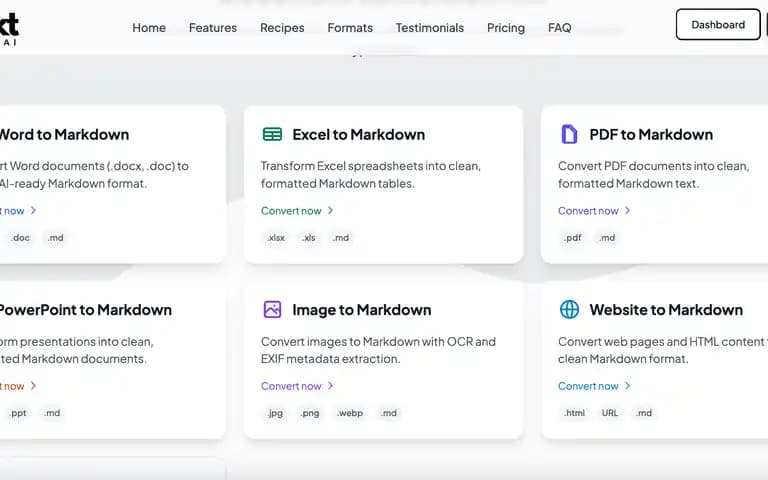Click the .webp format tag
Viewport: 768px width, 480px height.
[350, 413]
